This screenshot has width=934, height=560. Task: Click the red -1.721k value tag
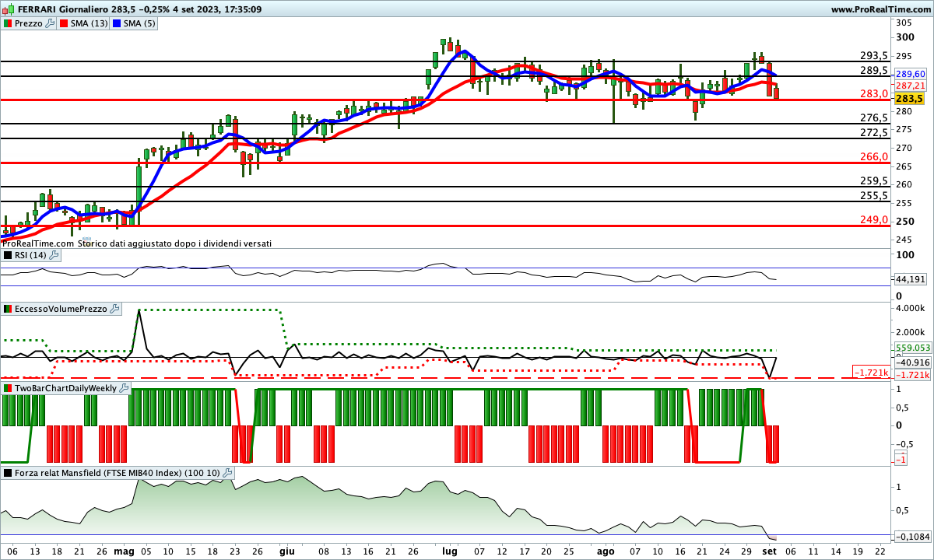pyautogui.click(x=914, y=375)
